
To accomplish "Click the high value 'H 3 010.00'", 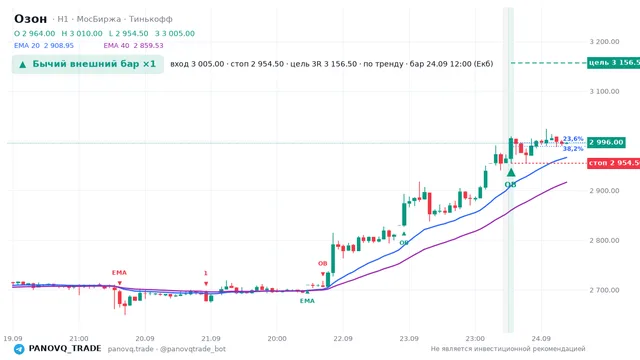I will point(82,33).
